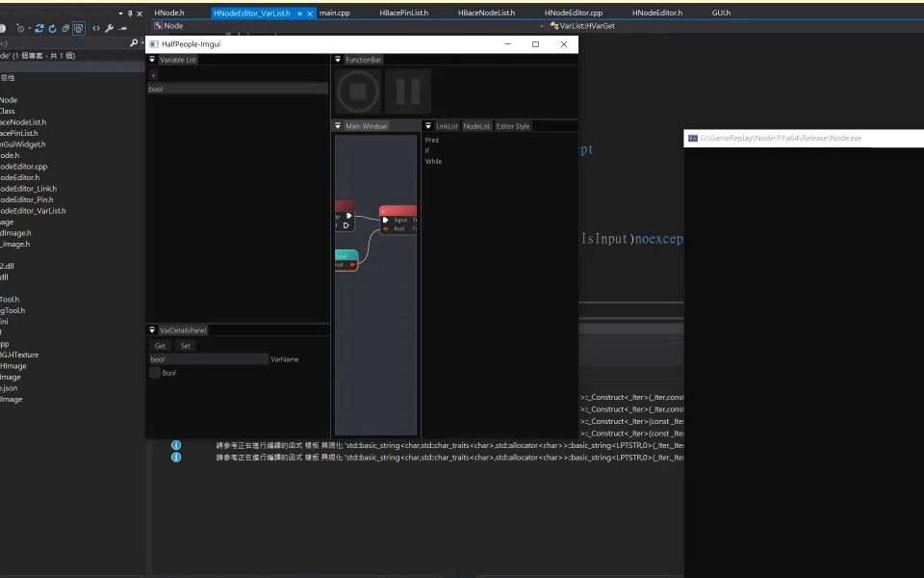This screenshot has width=924, height=578.
Task: Click the pending changes filter clock icon
Action: [x=20, y=28]
